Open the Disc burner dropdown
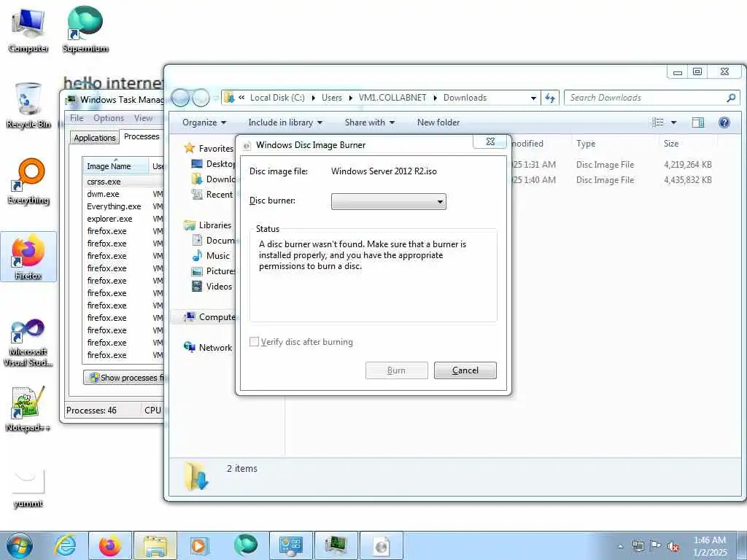 click(389, 201)
